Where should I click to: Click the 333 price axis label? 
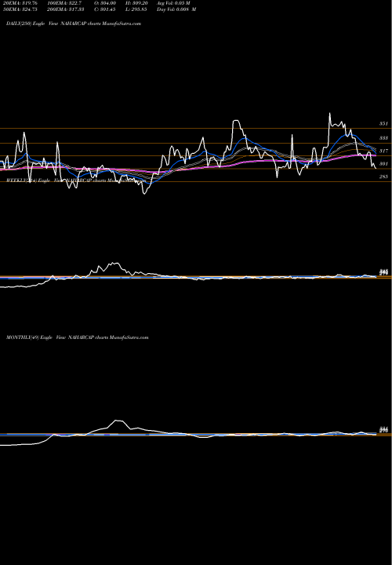pyautogui.click(x=383, y=138)
